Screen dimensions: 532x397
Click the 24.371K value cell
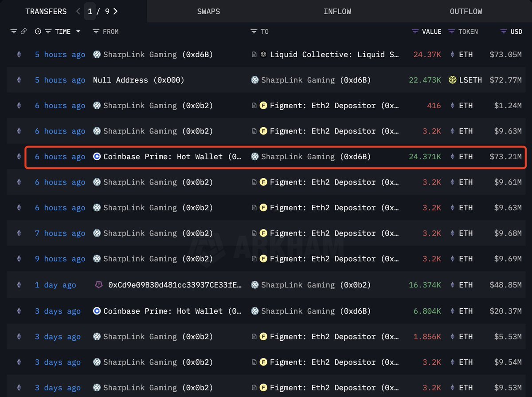pyautogui.click(x=425, y=157)
